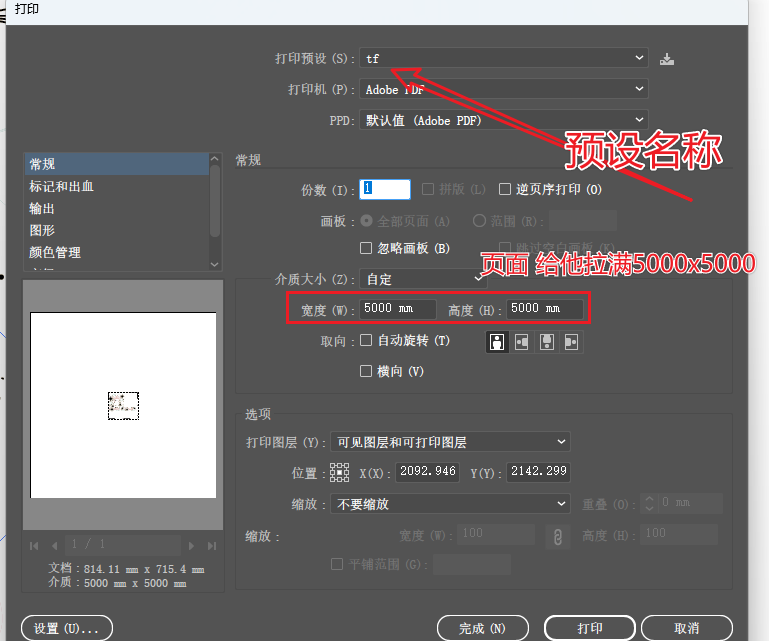The height and width of the screenshot is (641, 769).
Task: Click the save print preset icon
Action: coord(667,59)
